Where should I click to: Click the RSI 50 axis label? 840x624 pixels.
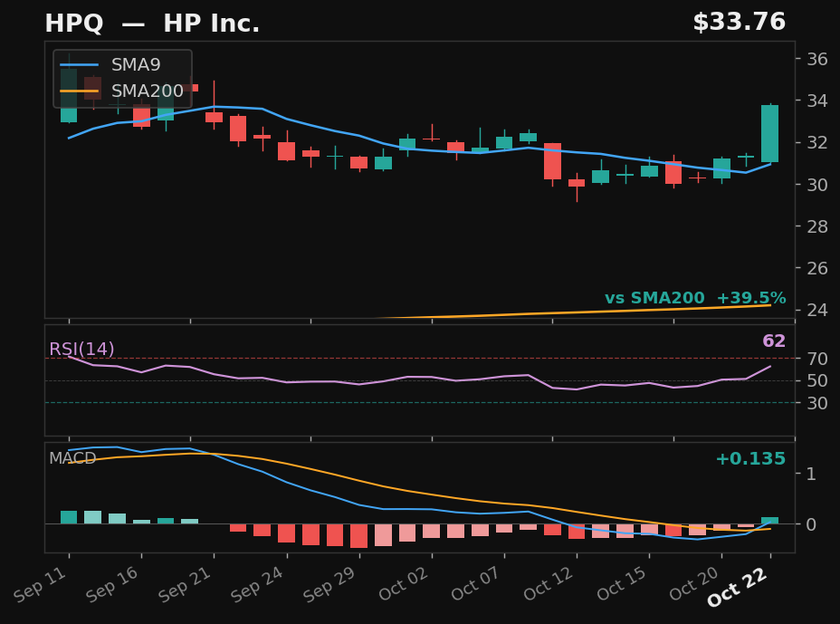coord(817,380)
